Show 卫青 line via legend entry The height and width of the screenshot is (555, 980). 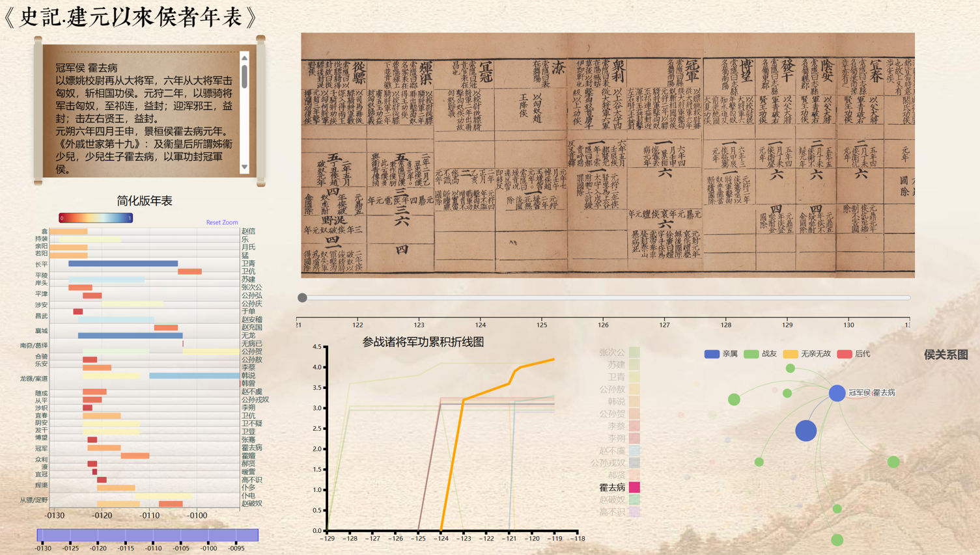tap(616, 377)
